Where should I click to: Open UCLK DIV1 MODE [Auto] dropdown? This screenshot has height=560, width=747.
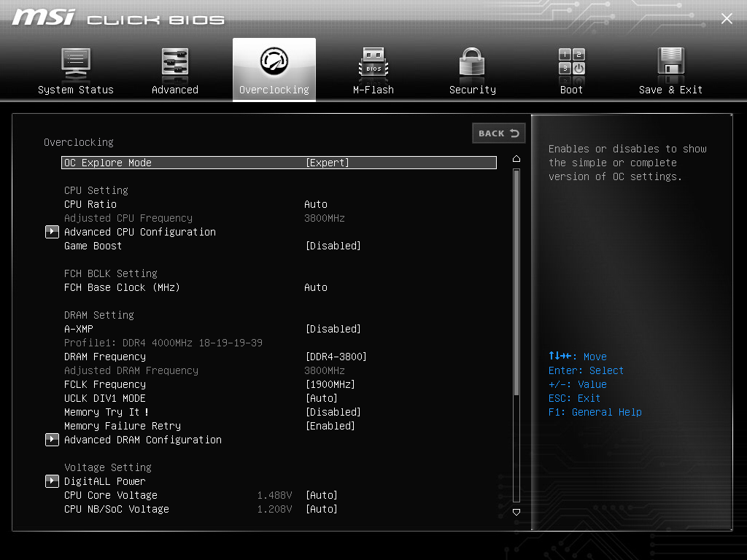tap(322, 398)
